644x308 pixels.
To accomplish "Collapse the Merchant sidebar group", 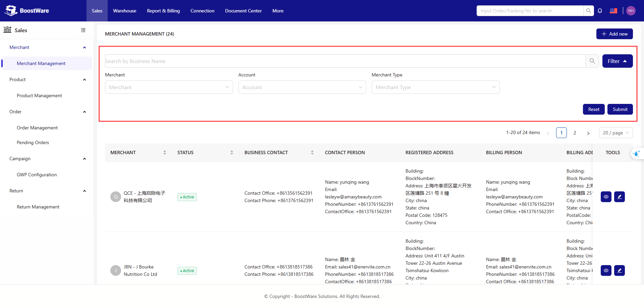I will click(x=85, y=47).
